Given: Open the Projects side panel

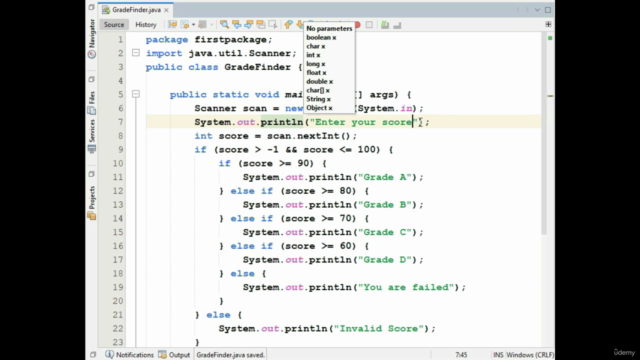Looking at the screenshot, I should (x=92, y=203).
